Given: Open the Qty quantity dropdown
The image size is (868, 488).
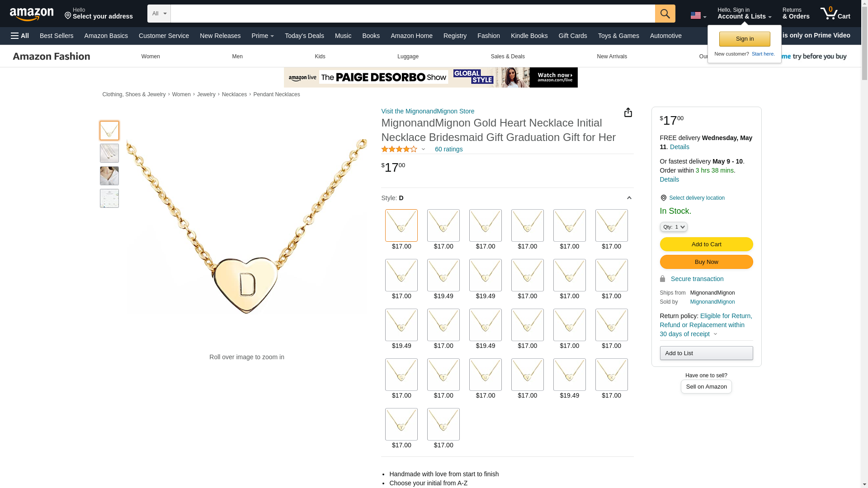Looking at the screenshot, I should (674, 227).
